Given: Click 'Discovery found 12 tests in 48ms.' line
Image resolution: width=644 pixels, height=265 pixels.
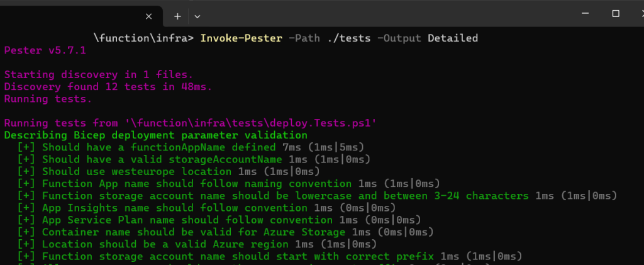Looking at the screenshot, I should [108, 87].
